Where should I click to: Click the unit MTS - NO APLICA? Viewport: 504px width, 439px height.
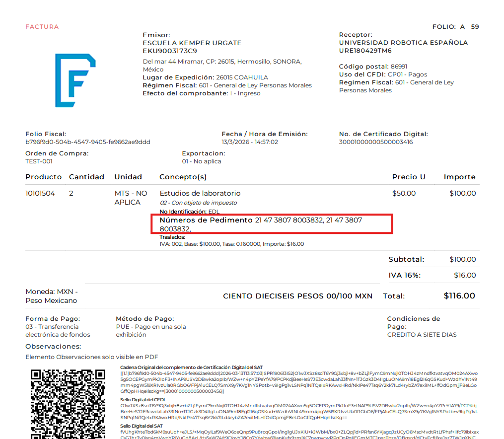click(131, 198)
